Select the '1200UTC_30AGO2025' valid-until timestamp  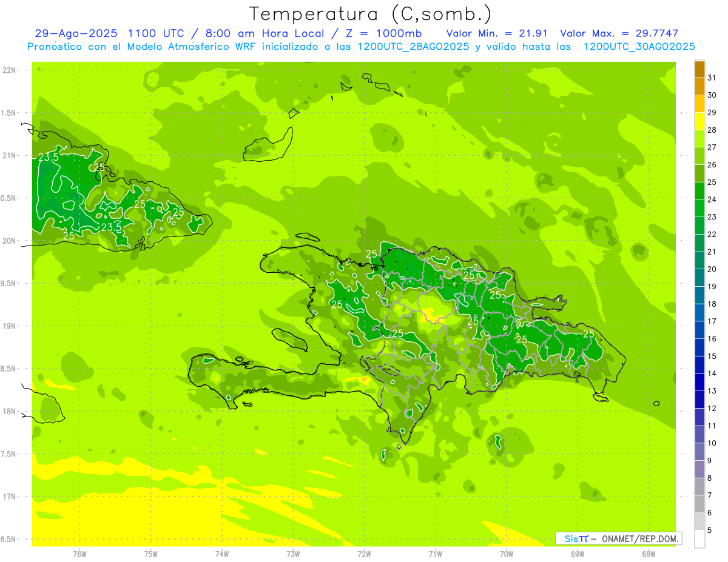[639, 47]
